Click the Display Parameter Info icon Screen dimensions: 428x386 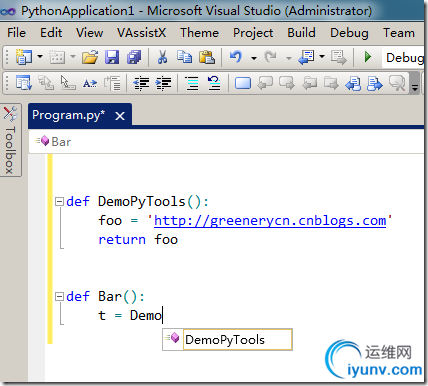pos(46,83)
